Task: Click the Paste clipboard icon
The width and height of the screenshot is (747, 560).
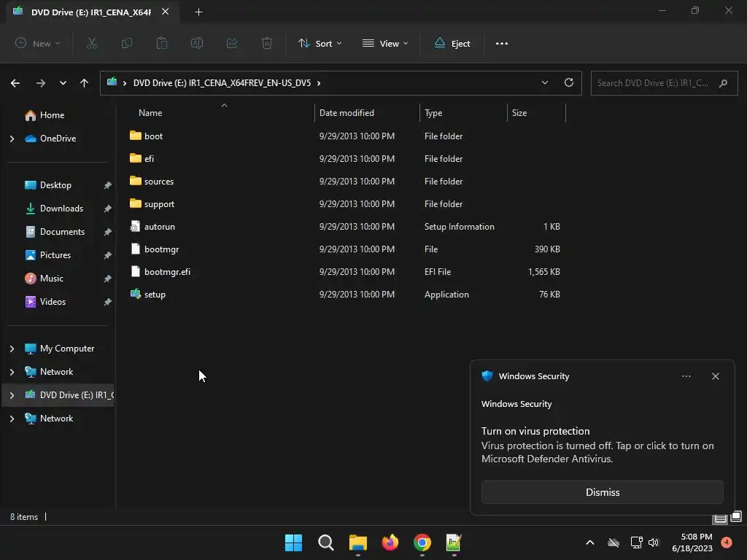Action: pyautogui.click(x=162, y=43)
